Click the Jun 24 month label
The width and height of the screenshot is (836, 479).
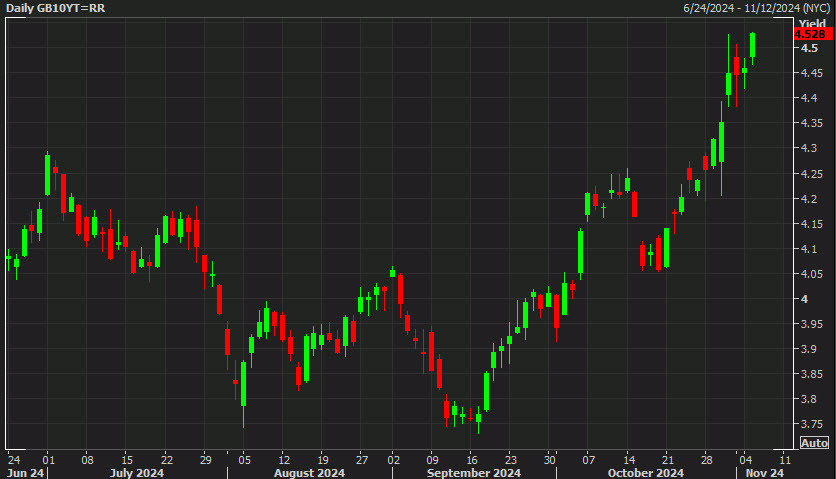click(x=25, y=473)
